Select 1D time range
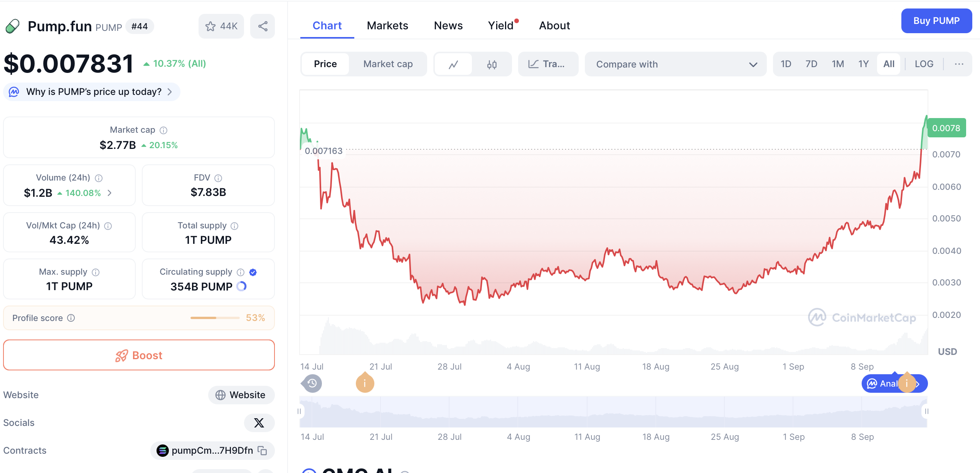This screenshot has width=980, height=473. coord(786,64)
